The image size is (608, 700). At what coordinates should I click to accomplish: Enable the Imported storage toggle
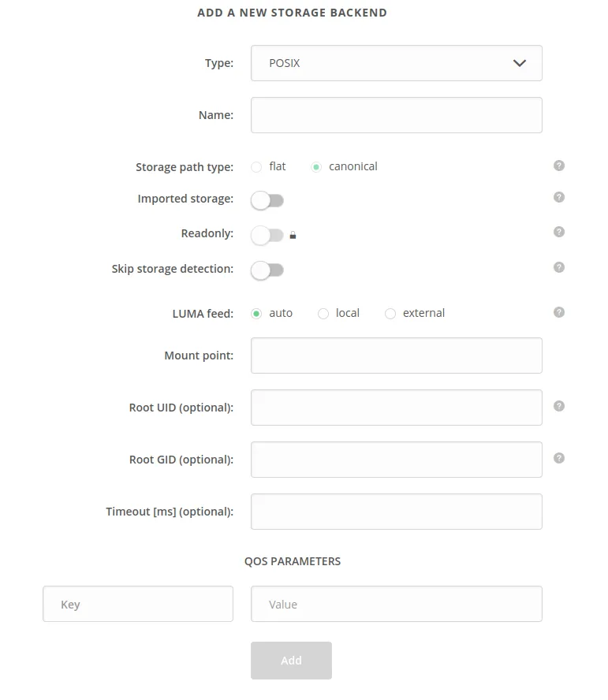pos(267,200)
